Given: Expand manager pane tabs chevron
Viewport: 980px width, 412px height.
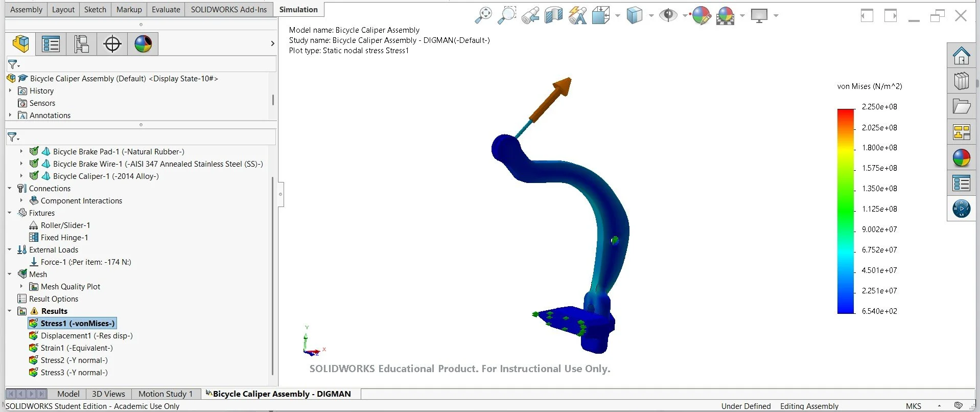Looking at the screenshot, I should (x=272, y=44).
